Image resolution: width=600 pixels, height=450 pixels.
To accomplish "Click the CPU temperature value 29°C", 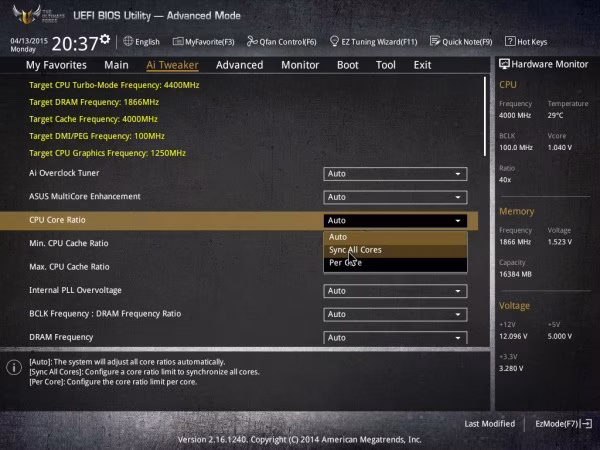I will [555, 115].
